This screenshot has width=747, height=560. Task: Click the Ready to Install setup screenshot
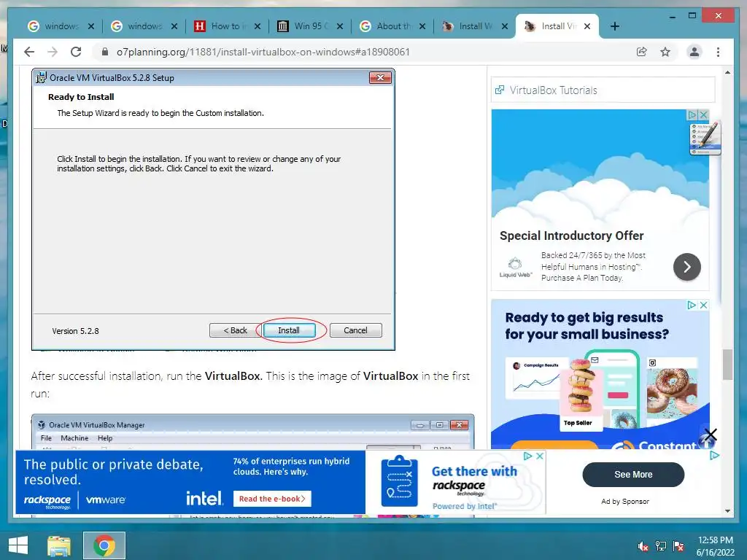(x=213, y=209)
